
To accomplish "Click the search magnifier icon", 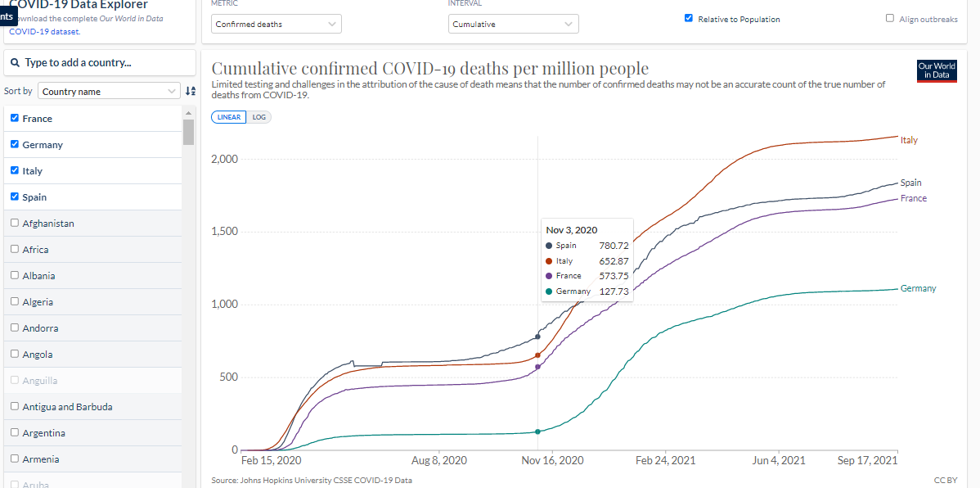I will 16,62.
